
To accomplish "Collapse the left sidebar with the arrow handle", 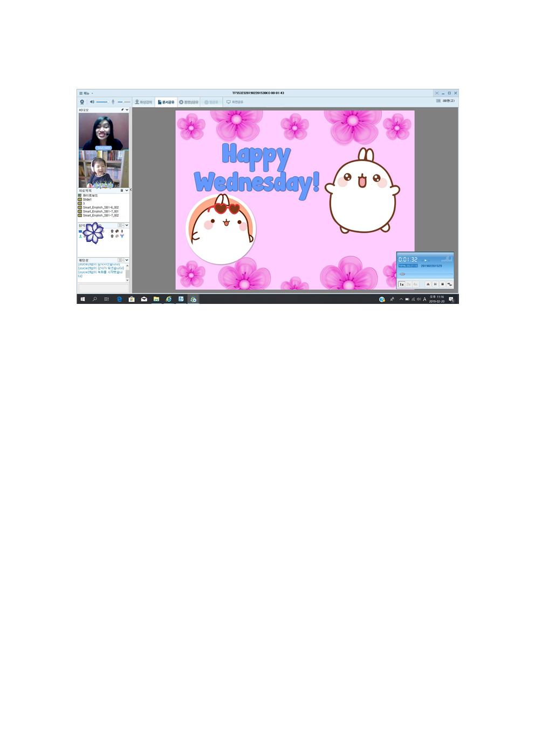I will 131,190.
